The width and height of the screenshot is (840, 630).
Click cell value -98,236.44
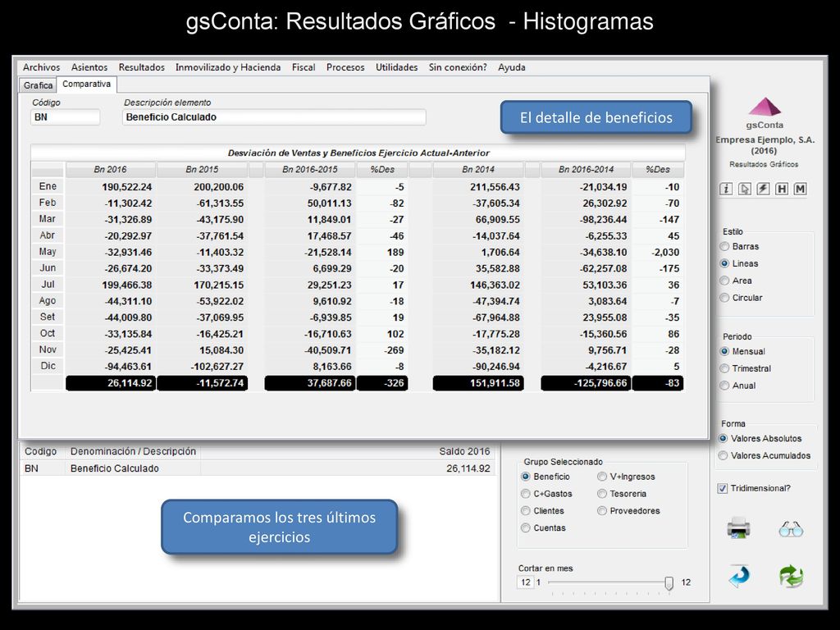(603, 220)
